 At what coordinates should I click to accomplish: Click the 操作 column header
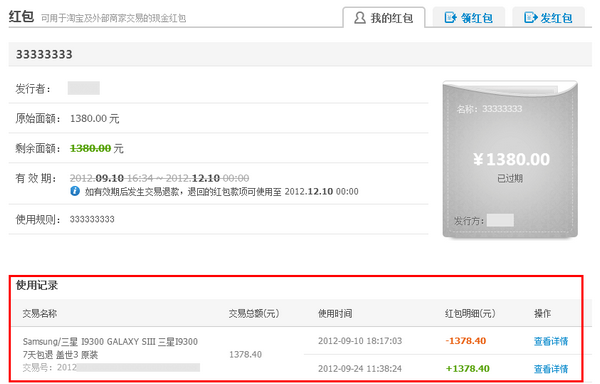(x=542, y=314)
